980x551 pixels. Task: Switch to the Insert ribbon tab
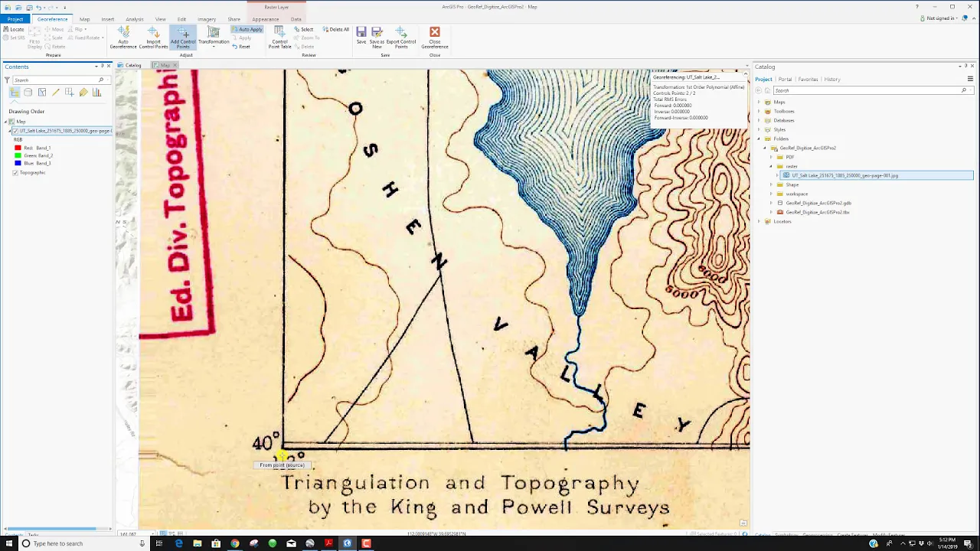click(108, 19)
